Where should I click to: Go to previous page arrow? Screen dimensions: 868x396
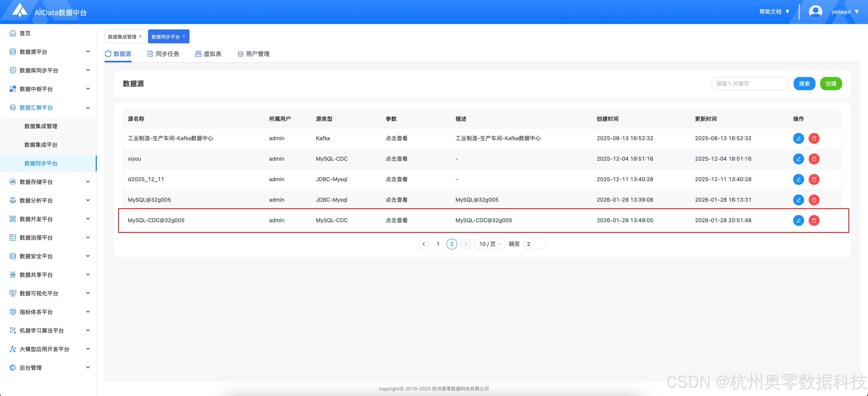click(424, 244)
